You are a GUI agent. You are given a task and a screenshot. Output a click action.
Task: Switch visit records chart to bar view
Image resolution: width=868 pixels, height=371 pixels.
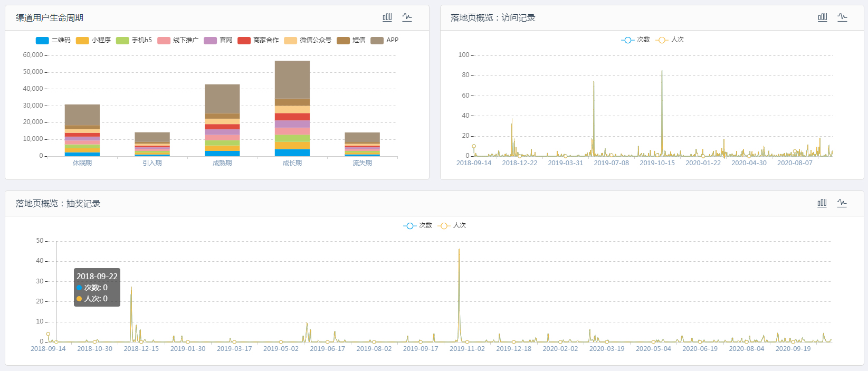pos(822,17)
